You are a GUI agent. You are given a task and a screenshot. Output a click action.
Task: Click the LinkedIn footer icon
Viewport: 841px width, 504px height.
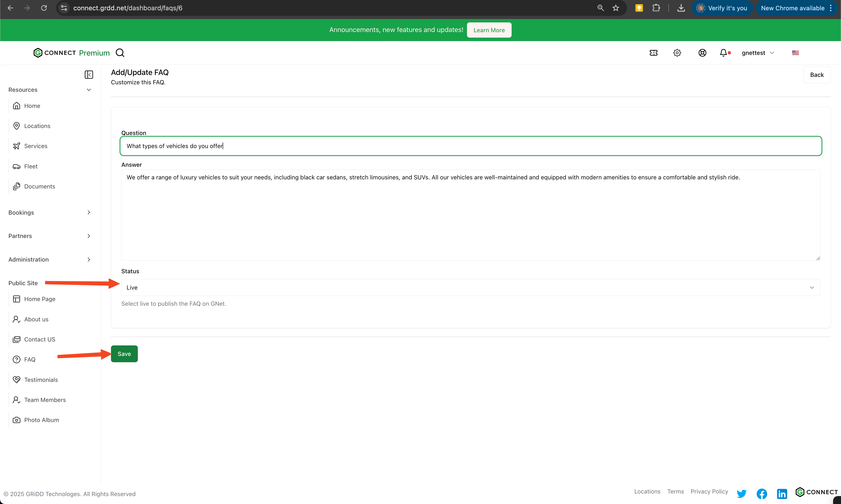[x=782, y=493]
